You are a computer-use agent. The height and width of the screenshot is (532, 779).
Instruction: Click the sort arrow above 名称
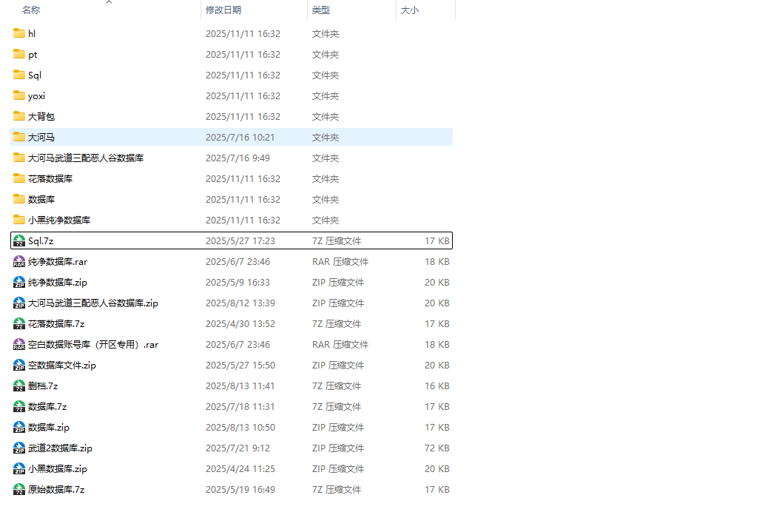[109, 2]
